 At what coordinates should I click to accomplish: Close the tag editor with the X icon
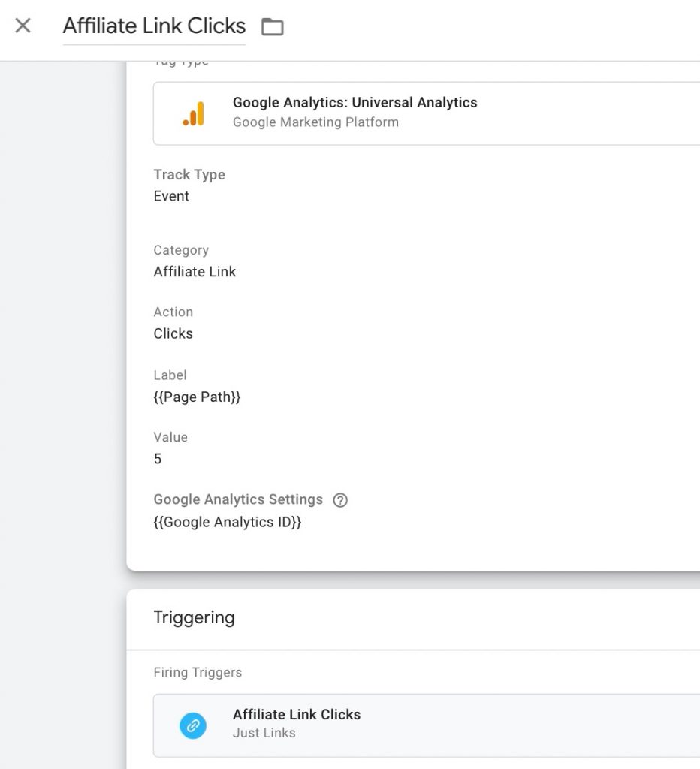[x=23, y=25]
